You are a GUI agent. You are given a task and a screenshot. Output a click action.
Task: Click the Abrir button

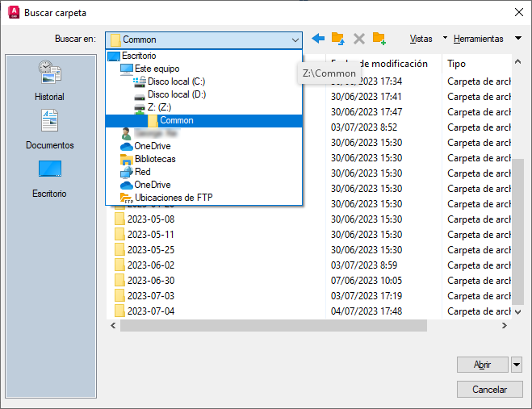(x=482, y=365)
